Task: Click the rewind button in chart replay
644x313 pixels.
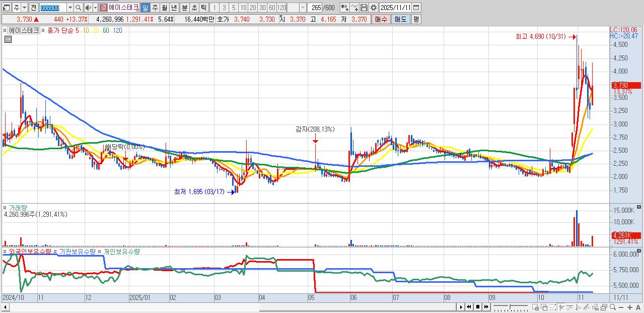Action: click(469, 307)
